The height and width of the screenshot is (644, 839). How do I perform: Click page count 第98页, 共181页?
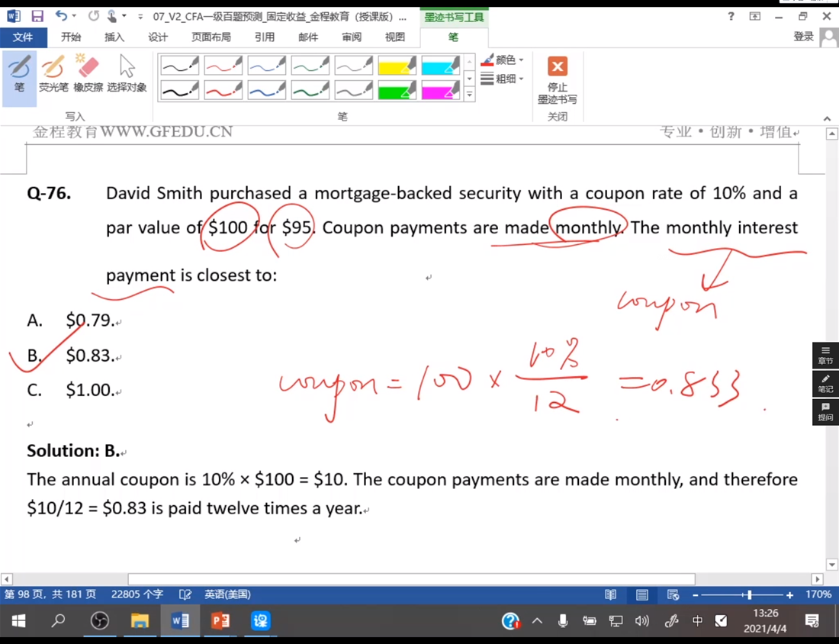51,594
